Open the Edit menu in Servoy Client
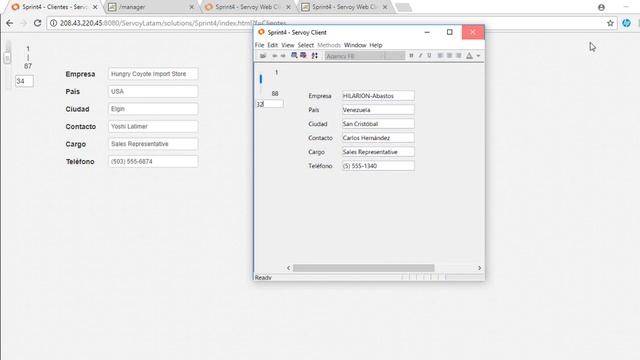The image size is (640, 360). (x=272, y=45)
